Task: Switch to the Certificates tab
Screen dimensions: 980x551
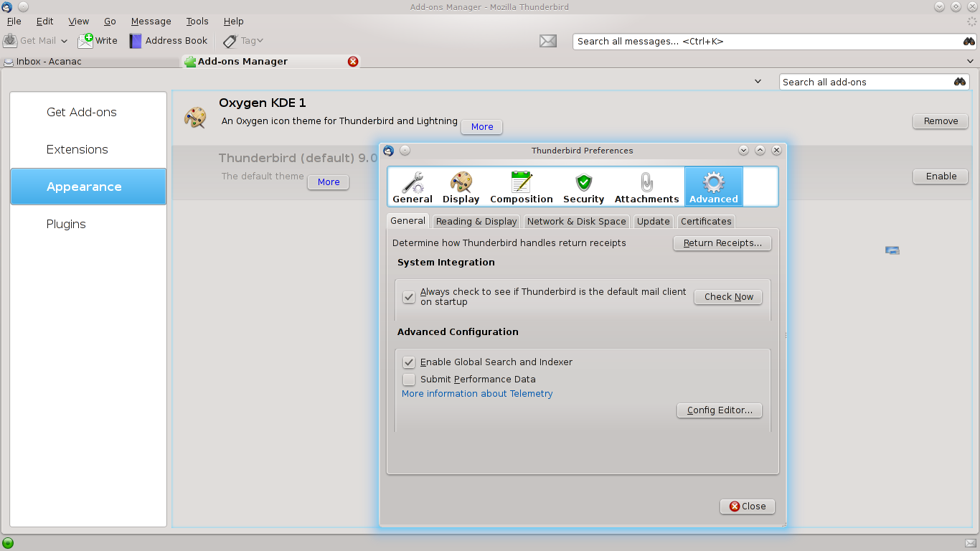Action: [706, 221]
